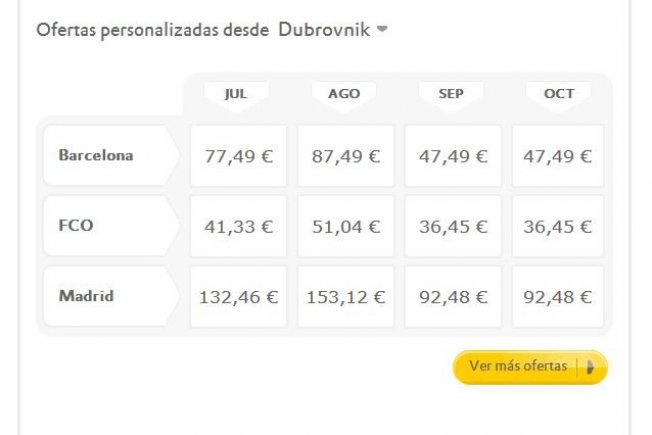Choose the FCO destination row label
The image size is (652, 435).
[111, 226]
